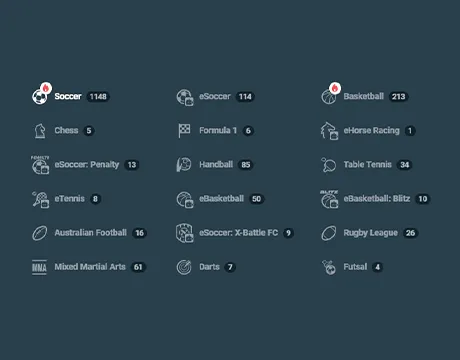Click the eSoccer icon
460x360 pixels.
coord(185,97)
